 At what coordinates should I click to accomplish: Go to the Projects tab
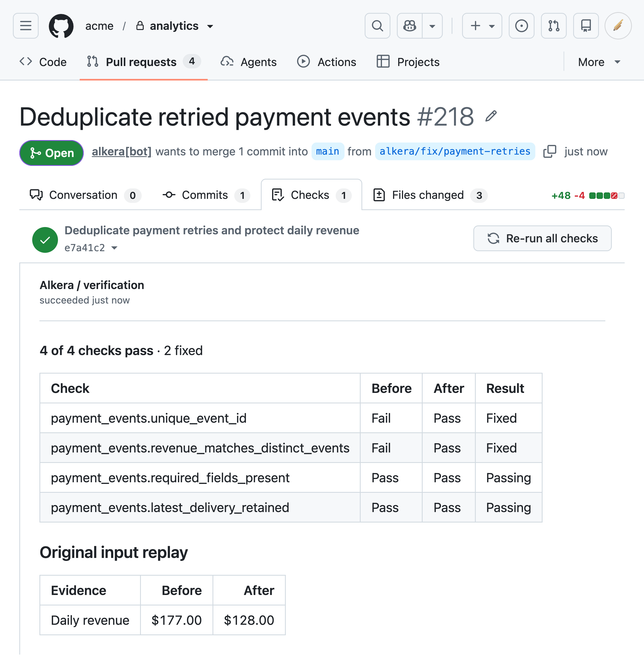(408, 62)
